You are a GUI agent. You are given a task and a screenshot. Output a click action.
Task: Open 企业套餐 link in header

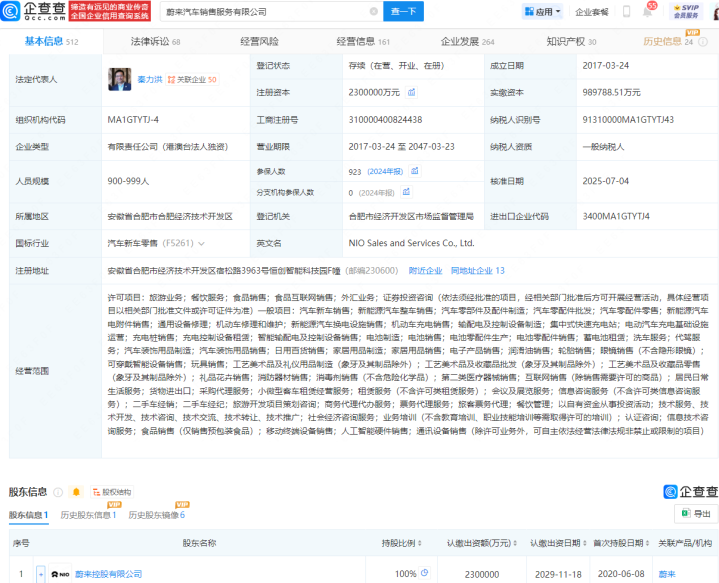(x=592, y=12)
